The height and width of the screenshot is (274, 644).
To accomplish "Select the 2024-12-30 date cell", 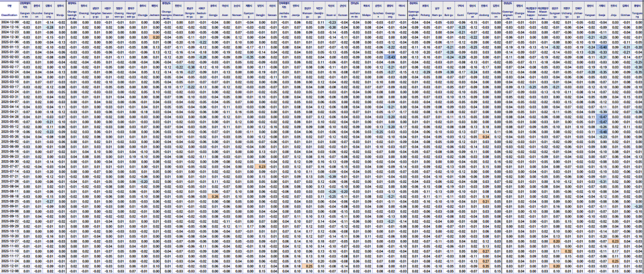I will (x=10, y=37).
